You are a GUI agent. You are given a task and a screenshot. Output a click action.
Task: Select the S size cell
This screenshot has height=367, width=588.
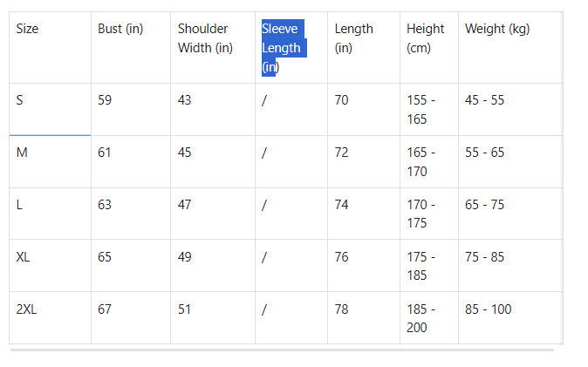point(20,100)
